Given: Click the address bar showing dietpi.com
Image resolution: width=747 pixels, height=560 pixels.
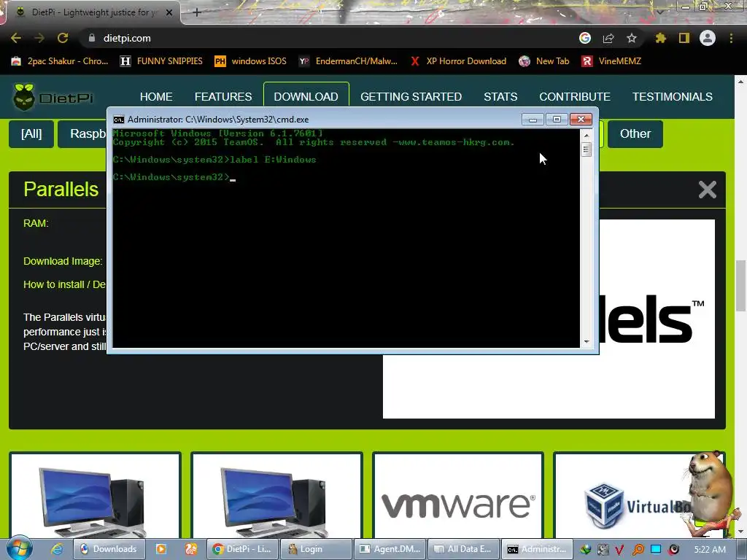Looking at the screenshot, I should 329,38.
